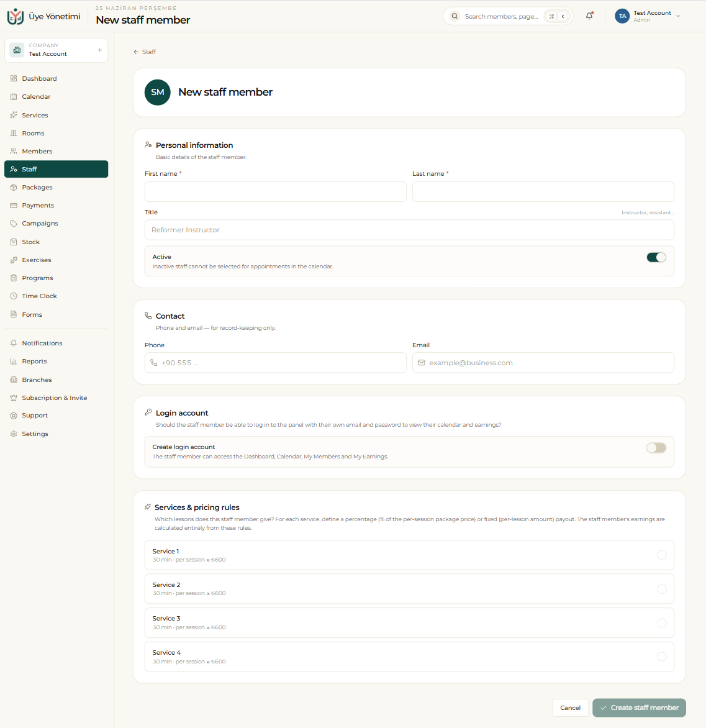
Task: Go back via the Staff link
Action: tap(145, 52)
